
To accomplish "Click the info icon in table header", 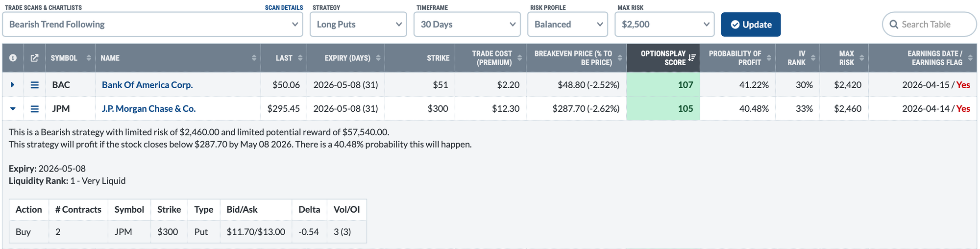I will pyautogui.click(x=13, y=58).
